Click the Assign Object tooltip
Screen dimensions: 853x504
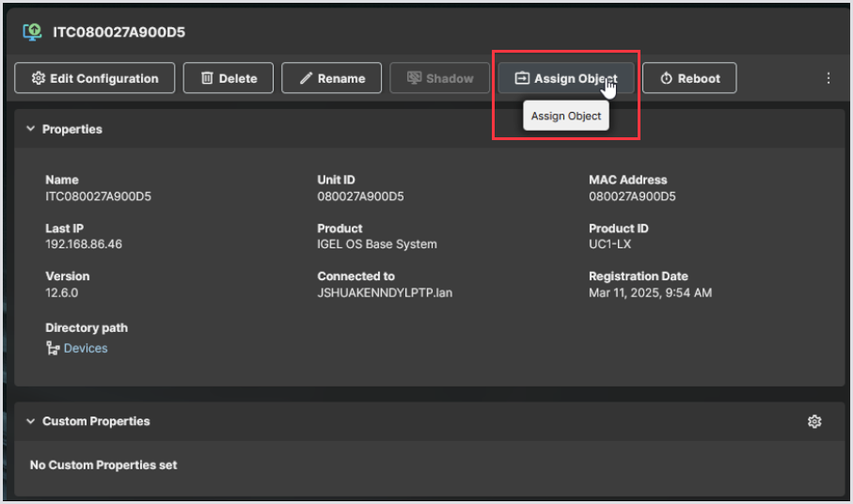coord(565,117)
